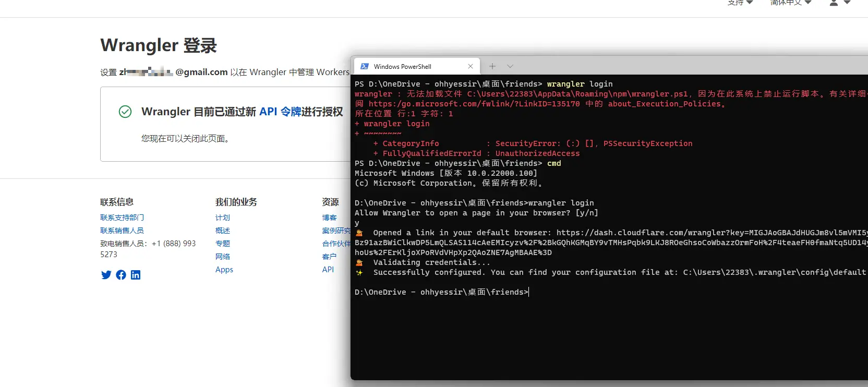Follow the API 令牌 link
Image resolution: width=868 pixels, height=387 pixels.
click(x=280, y=112)
